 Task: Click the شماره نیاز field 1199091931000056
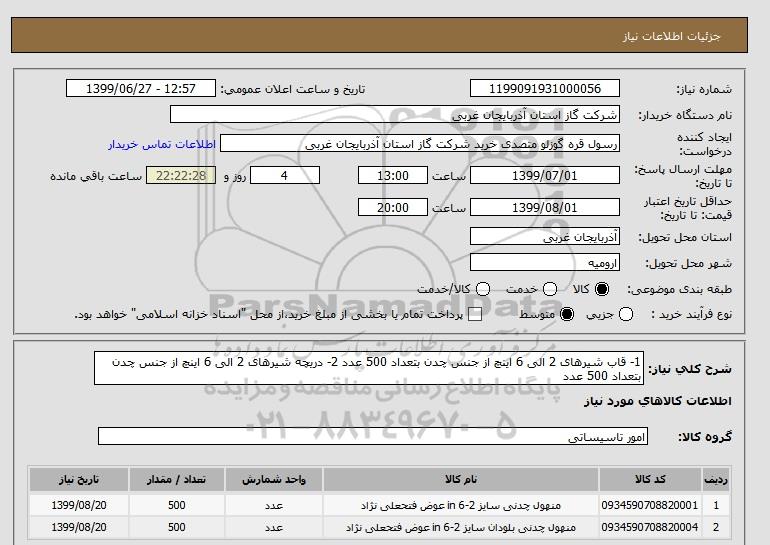pyautogui.click(x=545, y=88)
